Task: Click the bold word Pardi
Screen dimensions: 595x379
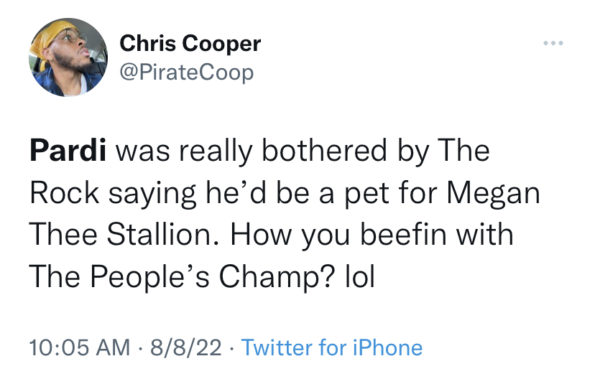Action: click(68, 151)
